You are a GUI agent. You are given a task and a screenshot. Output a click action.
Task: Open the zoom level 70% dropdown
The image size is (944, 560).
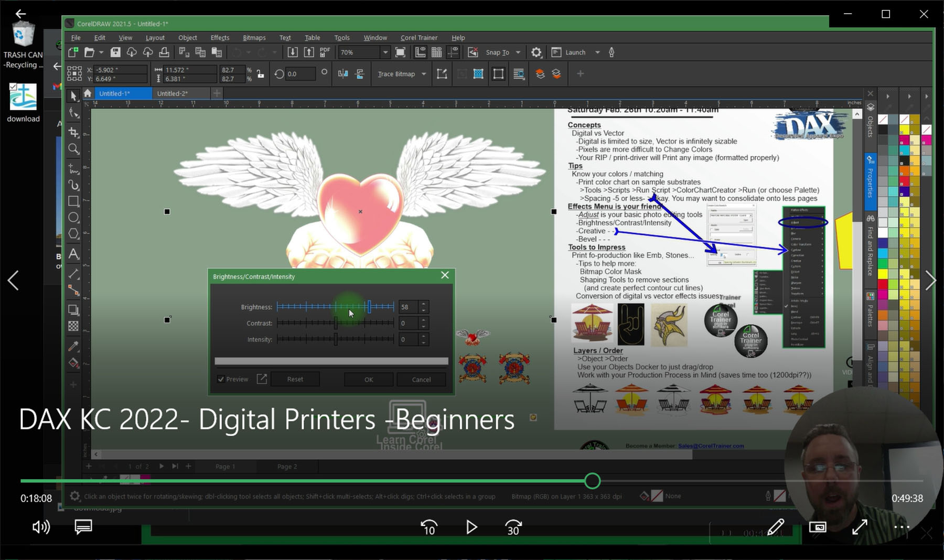385,52
